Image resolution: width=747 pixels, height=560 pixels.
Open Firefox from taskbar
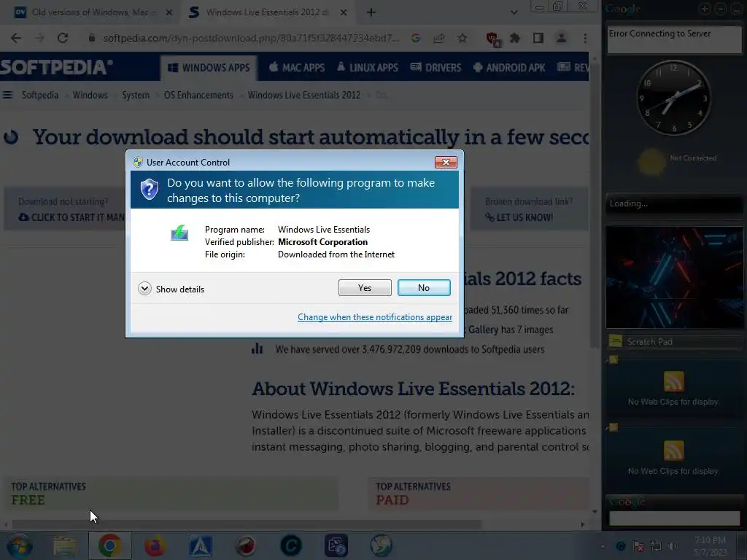[x=155, y=546]
